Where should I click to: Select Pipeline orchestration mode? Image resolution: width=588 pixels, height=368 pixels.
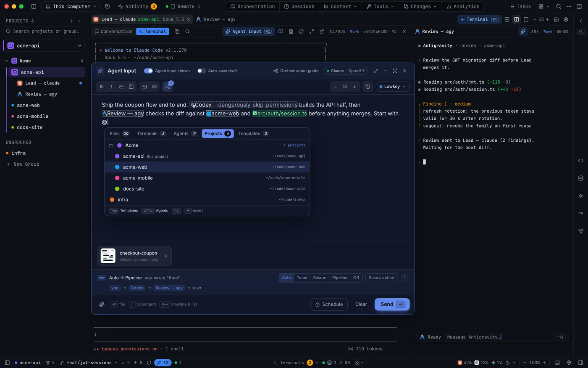(x=340, y=278)
